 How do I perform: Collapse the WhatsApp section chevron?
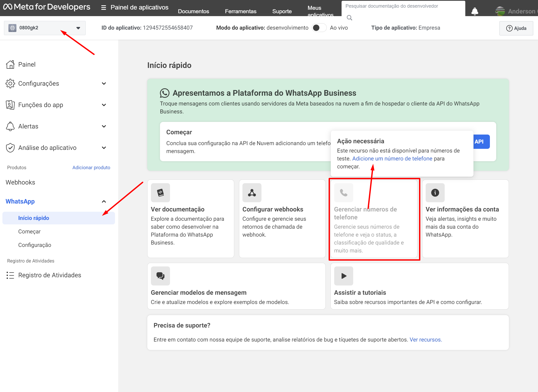point(104,201)
